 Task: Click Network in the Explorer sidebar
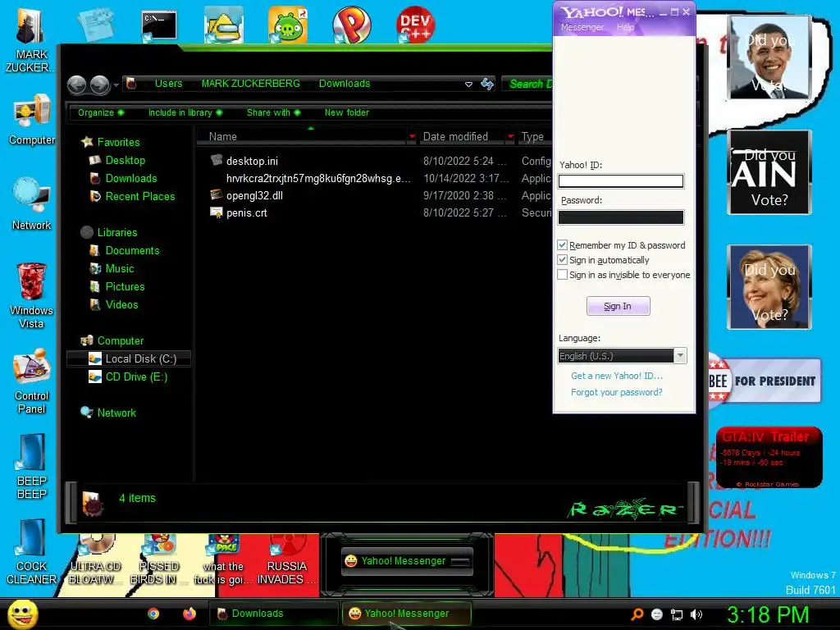point(116,413)
